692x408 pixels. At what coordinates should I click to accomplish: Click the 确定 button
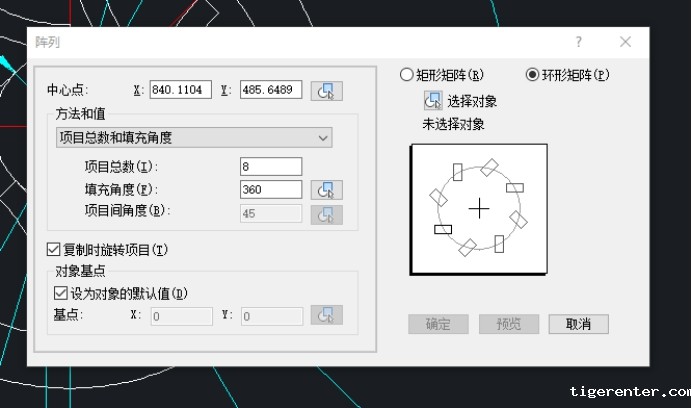(x=438, y=324)
